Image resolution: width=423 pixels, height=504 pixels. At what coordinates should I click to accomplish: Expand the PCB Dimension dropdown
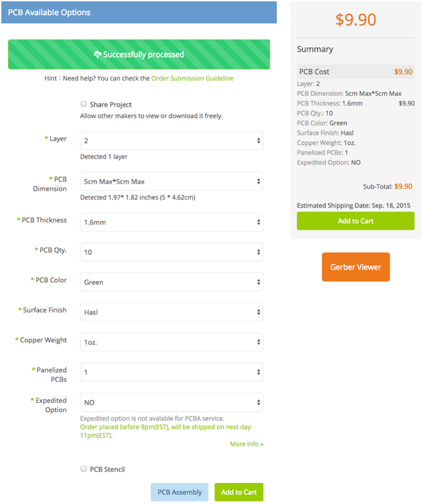[x=171, y=181]
